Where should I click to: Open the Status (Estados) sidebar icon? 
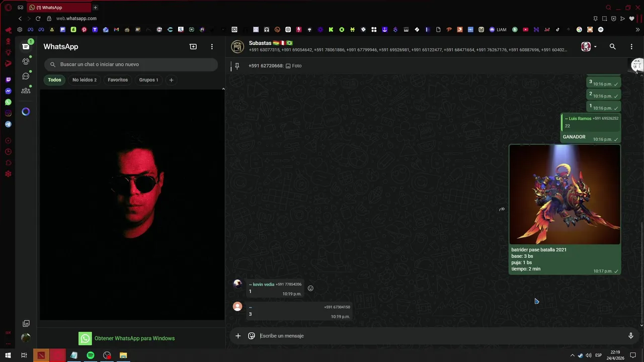[x=26, y=61]
